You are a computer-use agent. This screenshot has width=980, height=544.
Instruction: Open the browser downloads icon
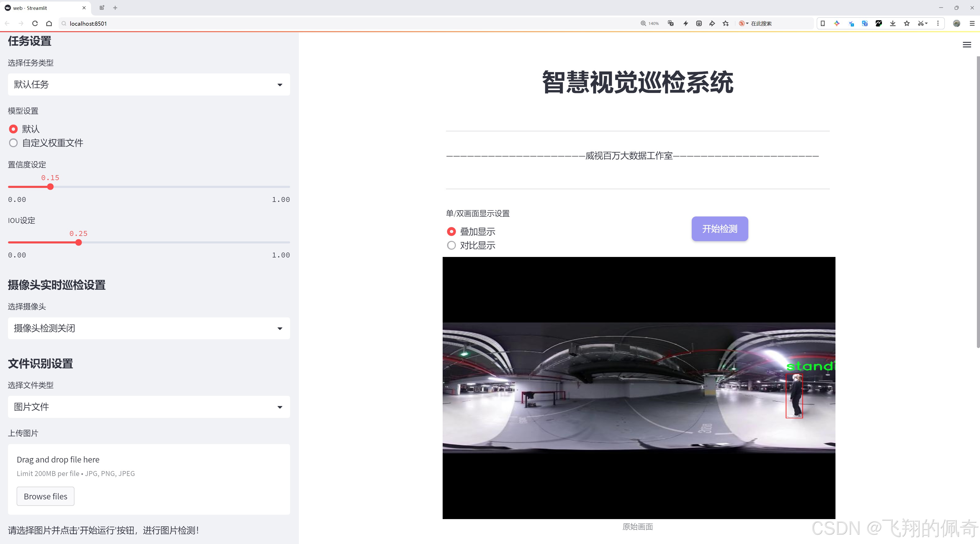pos(893,23)
